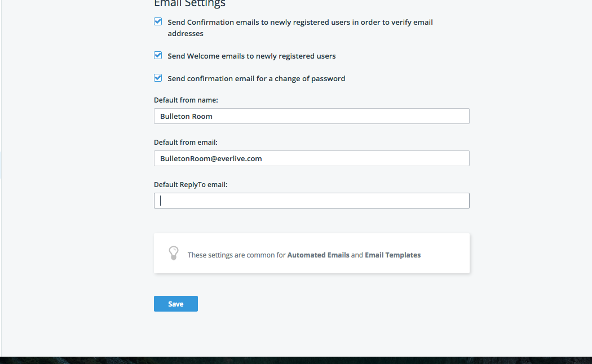Click the dark footer bar at page bottom
This screenshot has width=592, height=364.
pos(296,360)
